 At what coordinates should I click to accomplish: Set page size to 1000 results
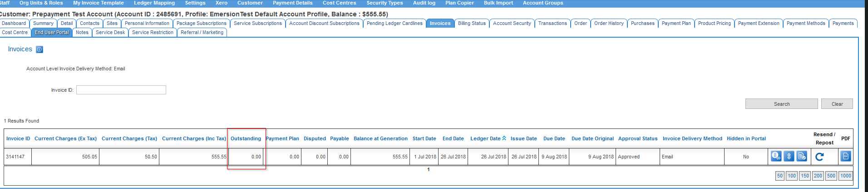[845, 176]
